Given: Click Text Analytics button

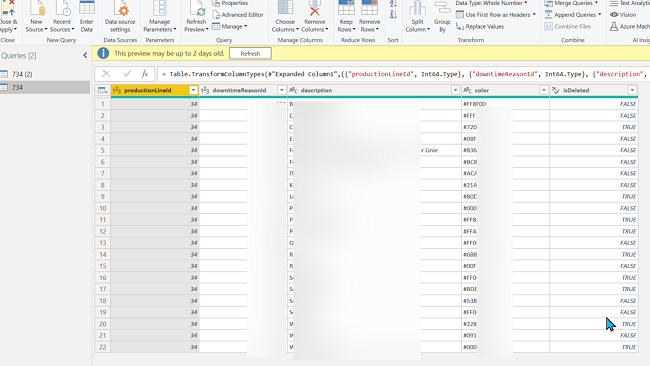Looking at the screenshot, I should pos(630,3).
